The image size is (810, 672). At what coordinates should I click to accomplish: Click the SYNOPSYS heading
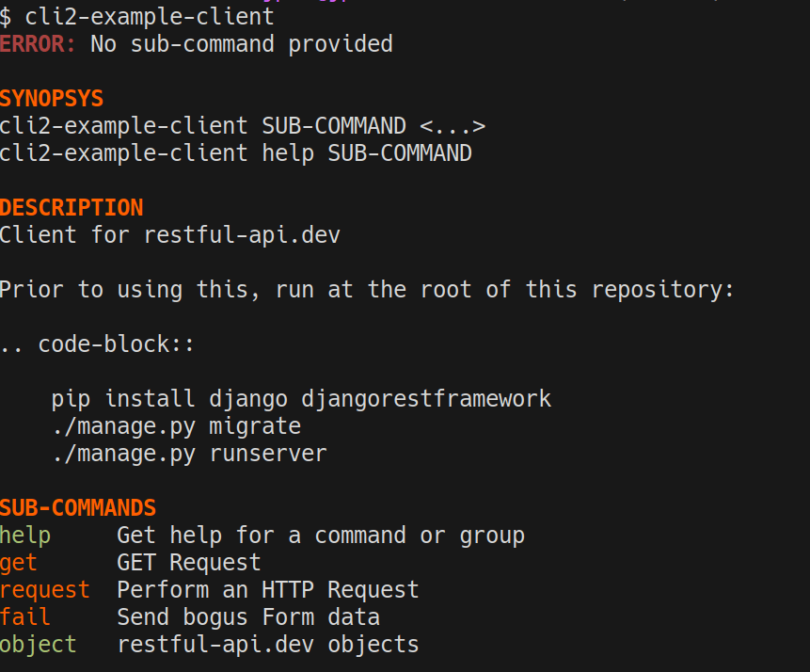pyautogui.click(x=52, y=99)
